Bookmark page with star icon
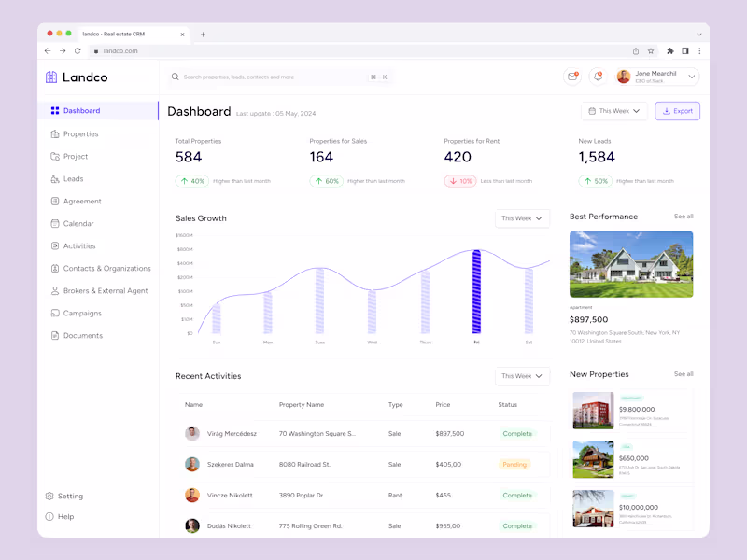 coord(651,51)
